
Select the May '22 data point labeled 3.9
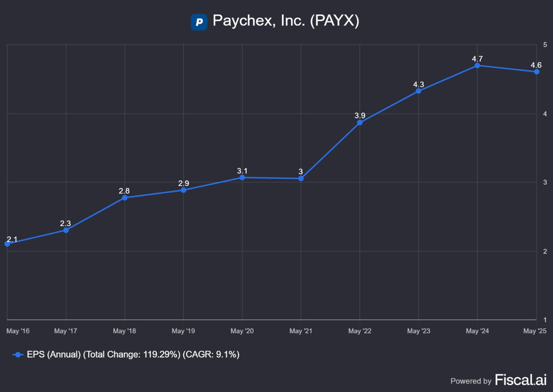[x=360, y=123]
